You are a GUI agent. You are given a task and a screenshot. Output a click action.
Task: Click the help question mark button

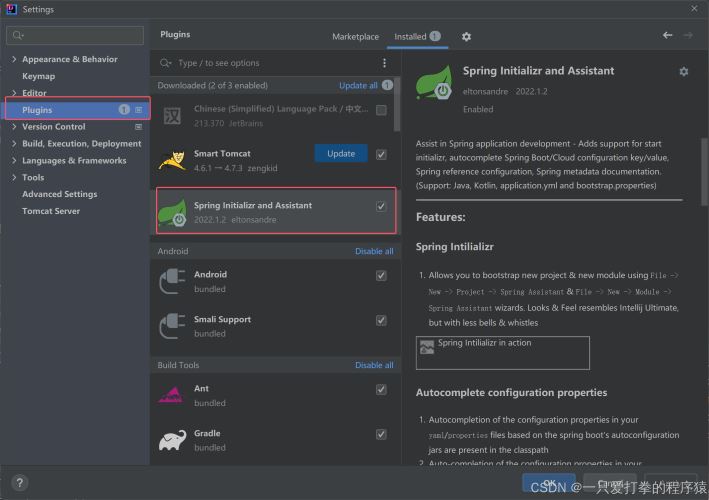click(x=19, y=482)
